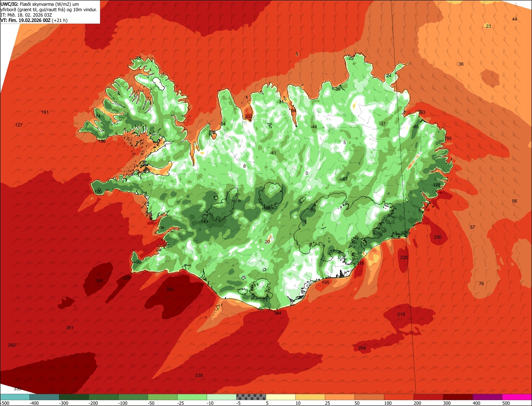Select the '219' value south of Iceland

[x=401, y=314]
